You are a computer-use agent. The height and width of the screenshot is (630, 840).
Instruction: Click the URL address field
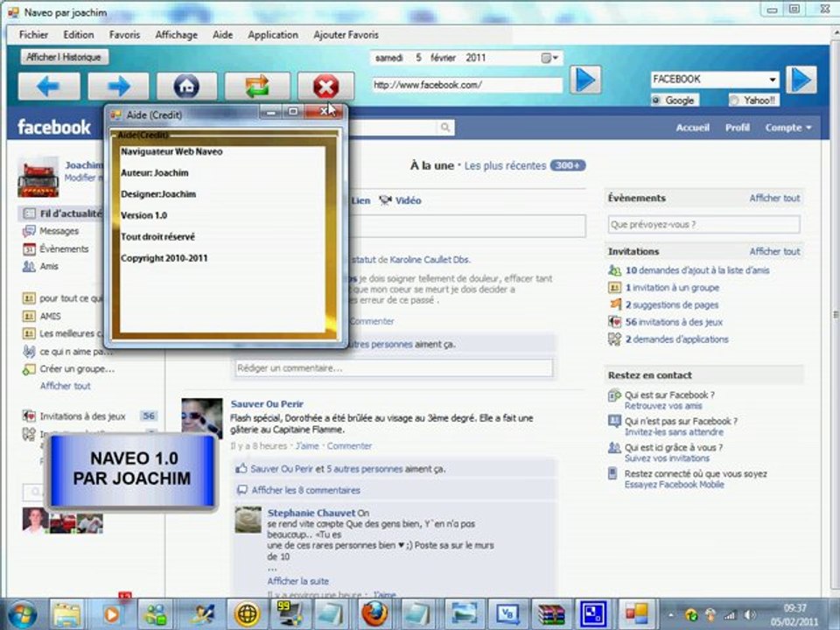coord(467,85)
